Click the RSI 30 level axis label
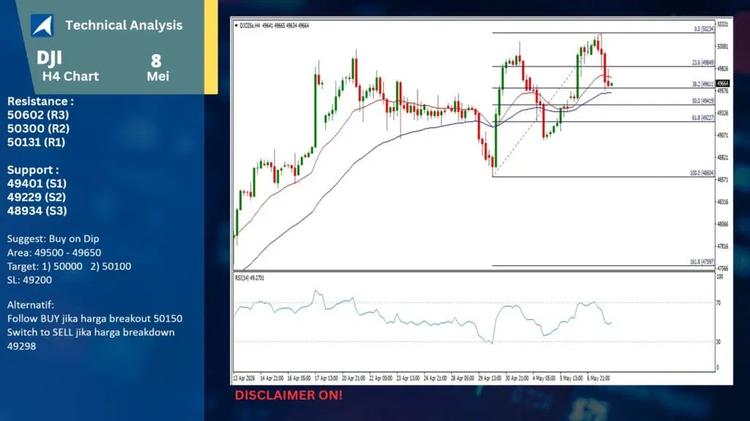The image size is (750, 421). click(x=718, y=342)
